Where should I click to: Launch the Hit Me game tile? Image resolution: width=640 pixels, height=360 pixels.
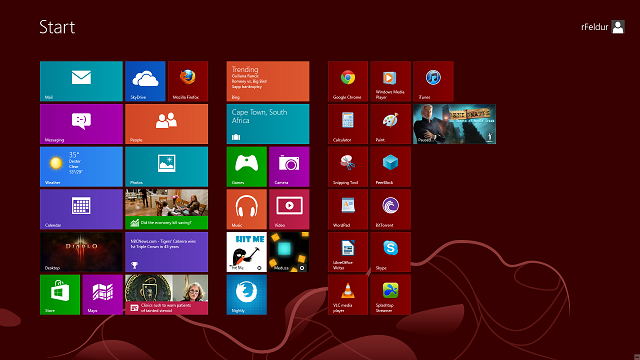[x=247, y=252]
